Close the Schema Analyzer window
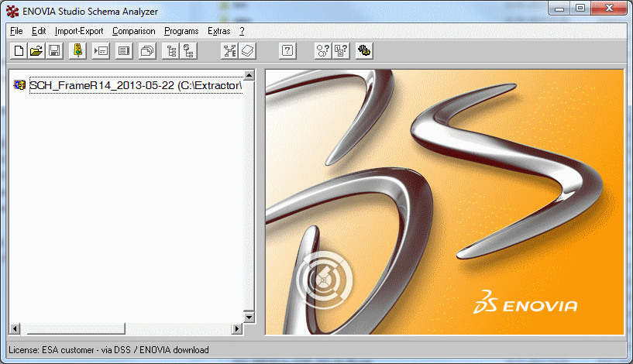This screenshot has height=364, width=633. pos(609,8)
